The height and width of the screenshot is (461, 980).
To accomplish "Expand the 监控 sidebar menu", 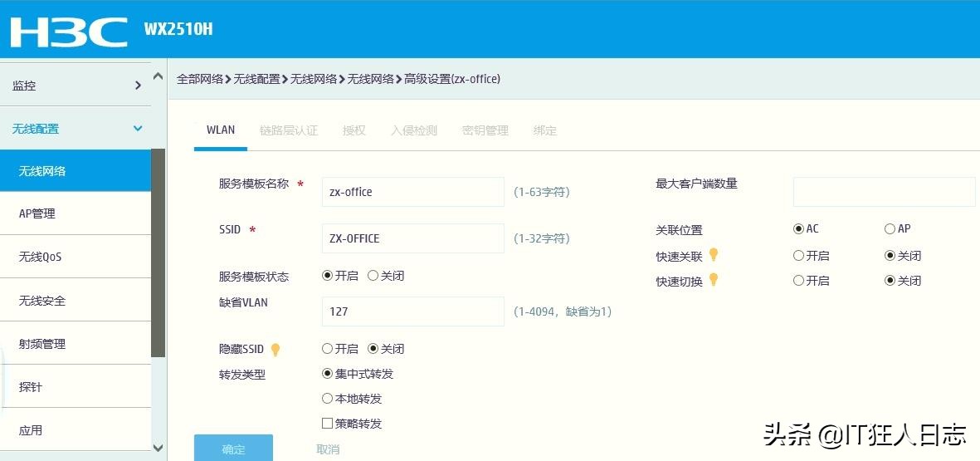I will click(75, 86).
